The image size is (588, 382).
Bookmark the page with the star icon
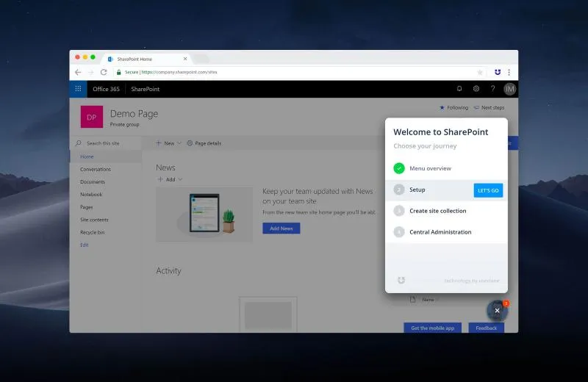pyautogui.click(x=480, y=72)
